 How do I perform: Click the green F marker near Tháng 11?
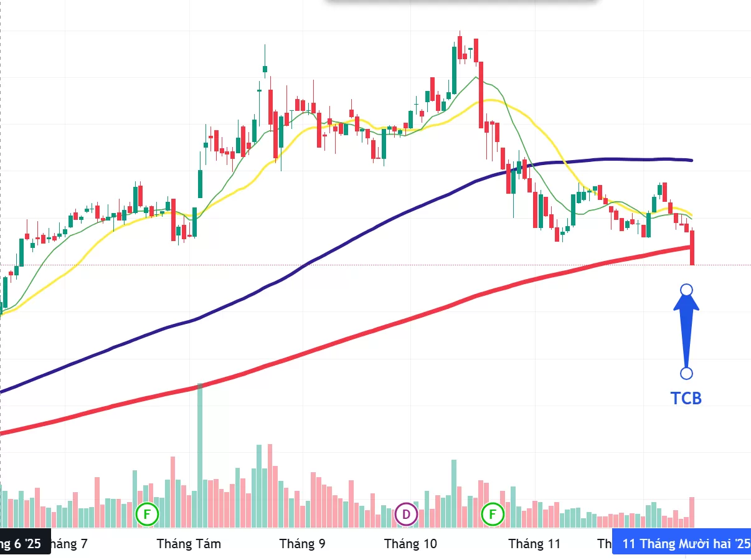(x=493, y=515)
